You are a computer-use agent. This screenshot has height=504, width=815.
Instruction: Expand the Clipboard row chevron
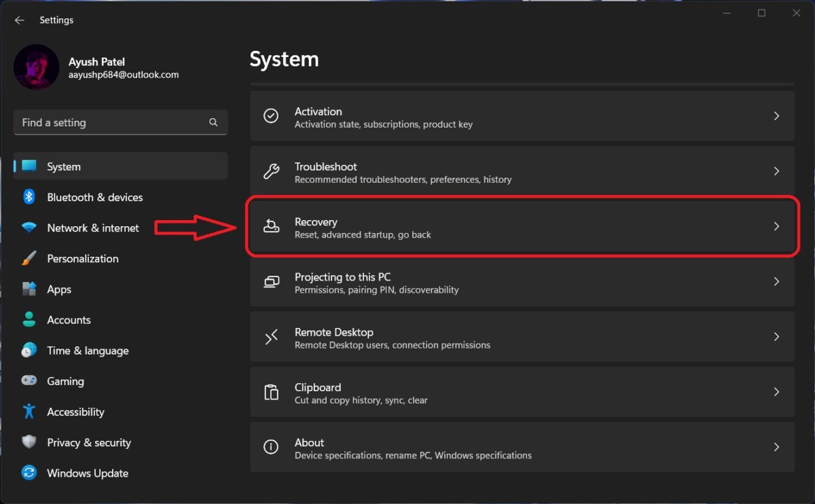[776, 392]
